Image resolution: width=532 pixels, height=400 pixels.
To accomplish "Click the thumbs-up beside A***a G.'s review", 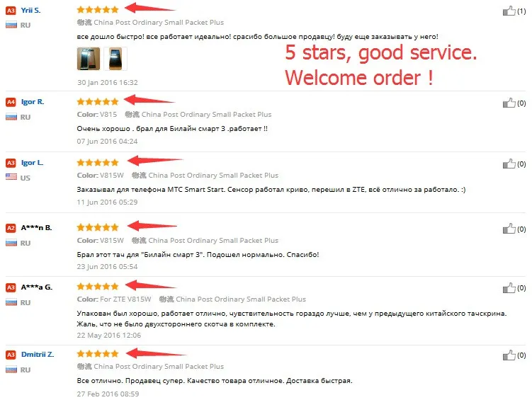I will 509,288.
